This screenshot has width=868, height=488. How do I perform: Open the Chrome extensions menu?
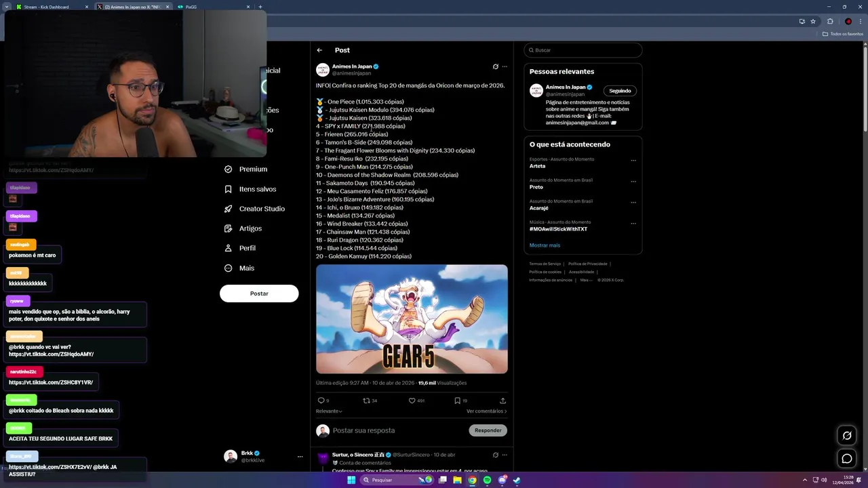[830, 21]
